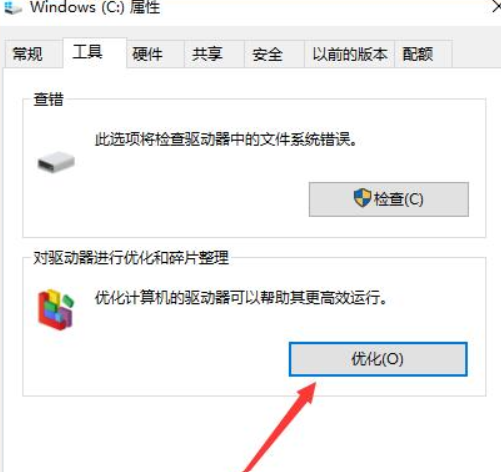This screenshot has width=501, height=472.
Task: Click the 对驱动器进行优化和碎片整理 group label
Action: click(x=131, y=258)
